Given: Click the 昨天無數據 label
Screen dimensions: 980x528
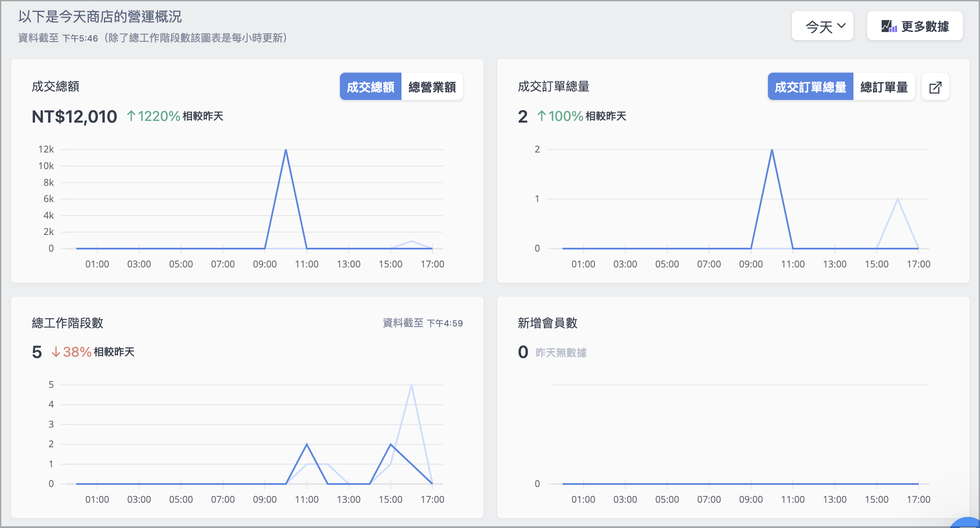Looking at the screenshot, I should coord(561,352).
